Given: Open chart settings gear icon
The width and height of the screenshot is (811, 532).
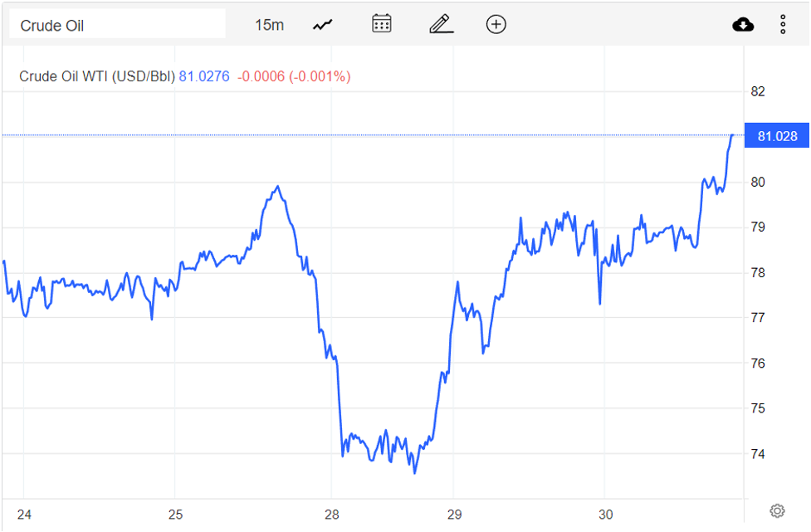Looking at the screenshot, I should coord(777,510).
